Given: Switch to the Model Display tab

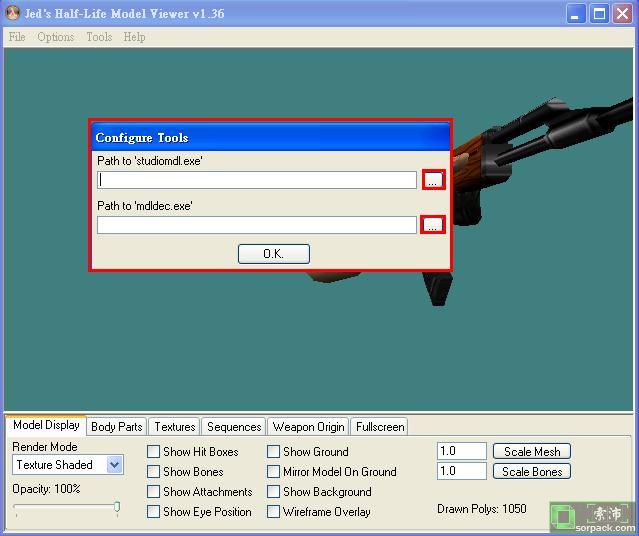Looking at the screenshot, I should 46,425.
